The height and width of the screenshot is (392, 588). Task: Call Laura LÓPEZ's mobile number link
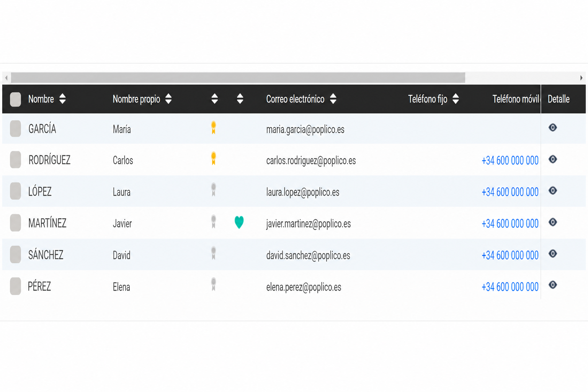pyautogui.click(x=510, y=192)
